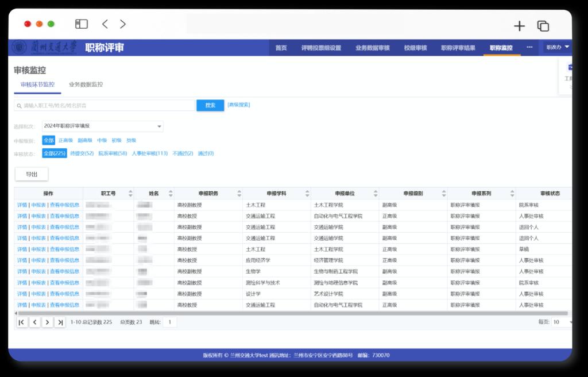Go to the next page of results
The height and width of the screenshot is (377, 588).
pos(48,322)
